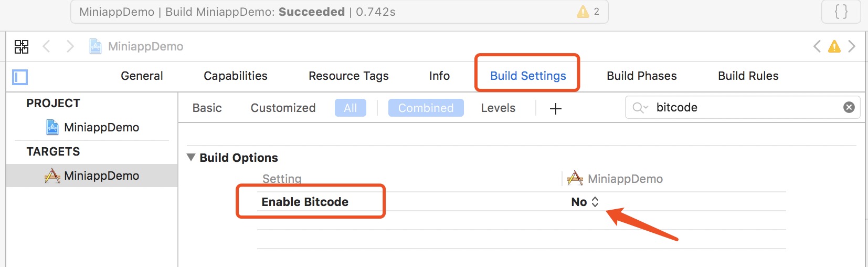Open the Capabilities tab

[235, 76]
